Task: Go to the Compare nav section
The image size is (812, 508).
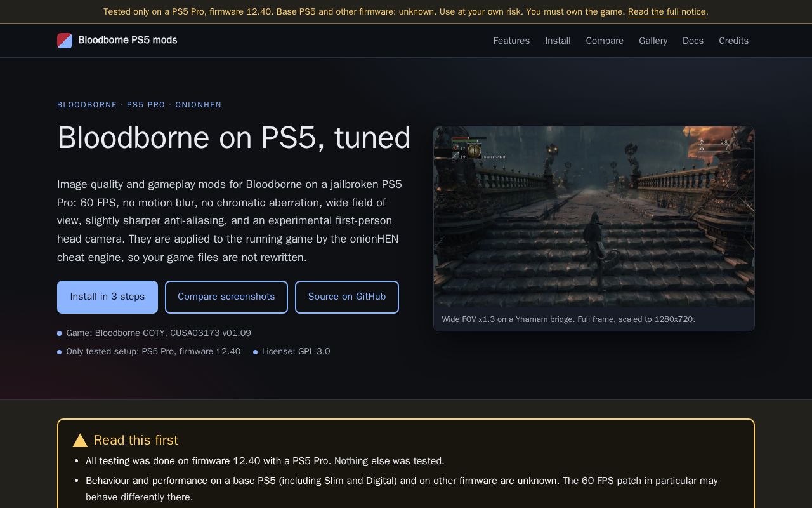Action: point(605,41)
